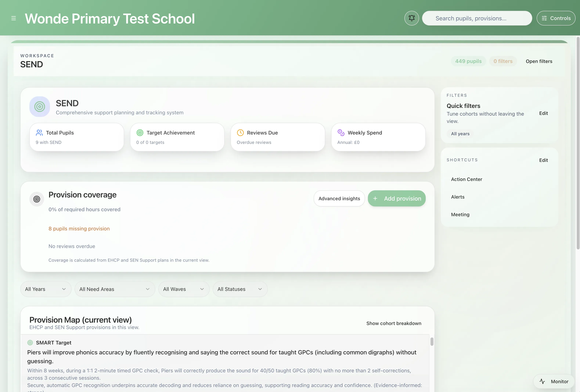Toggle Show cohort breakdown

point(394,323)
